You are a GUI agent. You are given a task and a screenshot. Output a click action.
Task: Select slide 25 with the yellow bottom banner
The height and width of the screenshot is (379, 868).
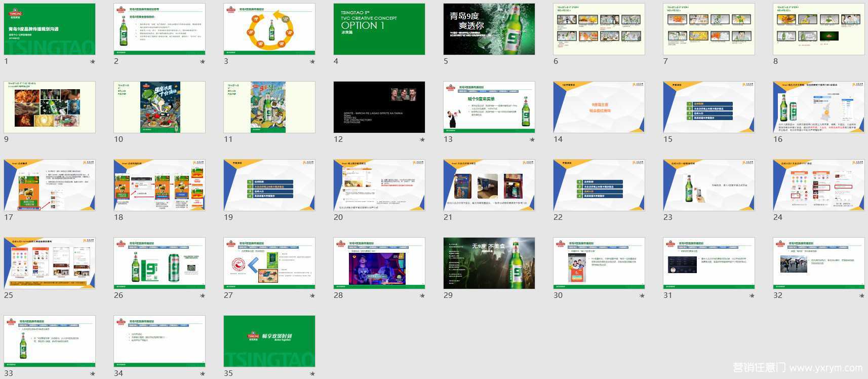coord(50,263)
